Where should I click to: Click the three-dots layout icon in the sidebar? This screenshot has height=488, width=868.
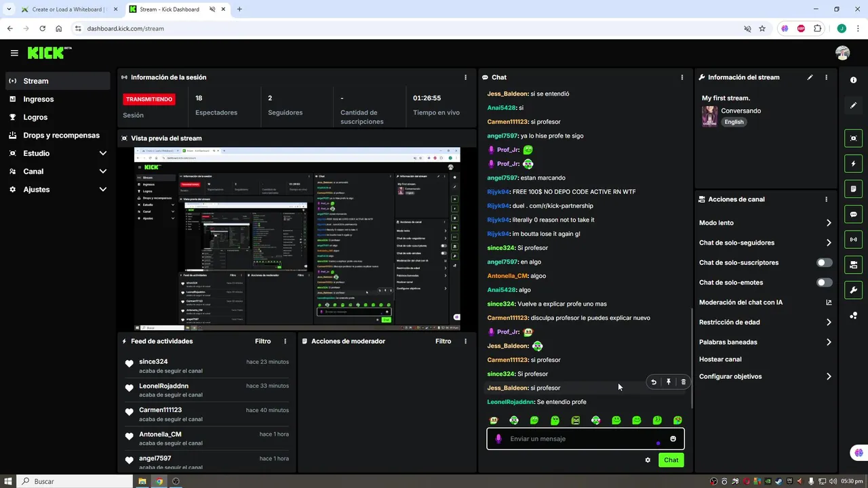coord(853,315)
